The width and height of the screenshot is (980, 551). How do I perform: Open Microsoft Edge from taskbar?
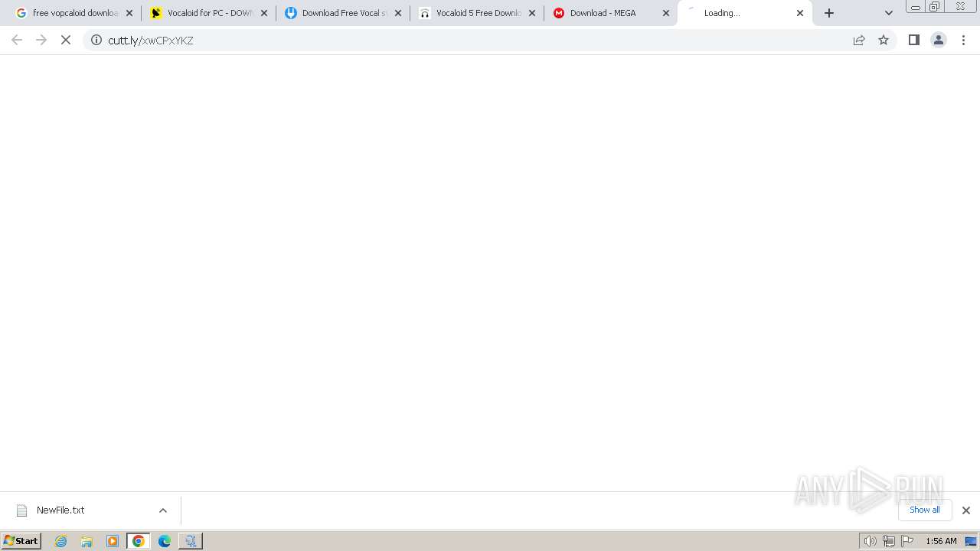[165, 541]
